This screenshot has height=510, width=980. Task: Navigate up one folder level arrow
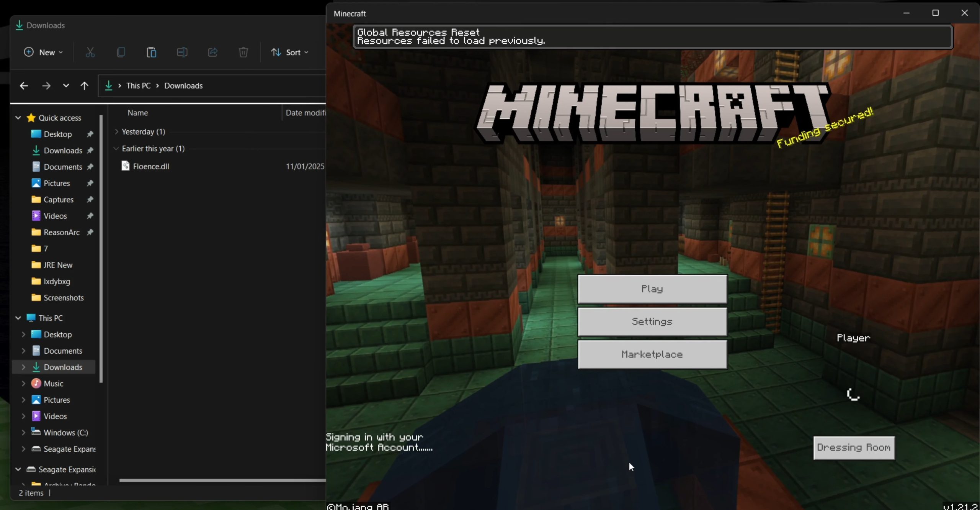(84, 86)
